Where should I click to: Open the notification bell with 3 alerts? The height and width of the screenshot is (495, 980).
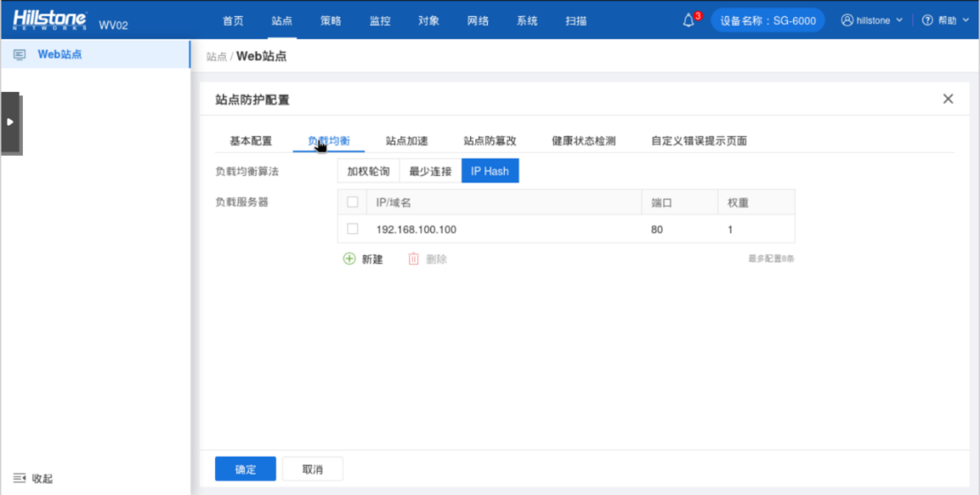(x=688, y=20)
